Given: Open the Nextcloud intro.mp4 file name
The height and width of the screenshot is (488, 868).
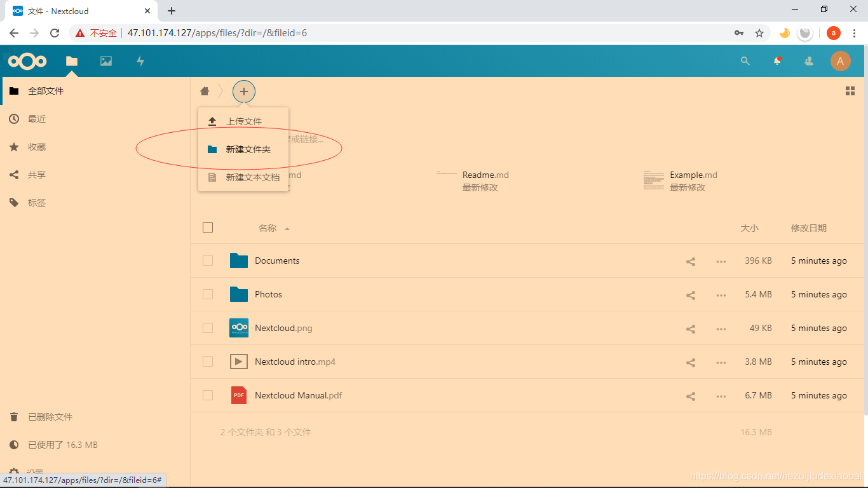Looking at the screenshot, I should pos(295,362).
